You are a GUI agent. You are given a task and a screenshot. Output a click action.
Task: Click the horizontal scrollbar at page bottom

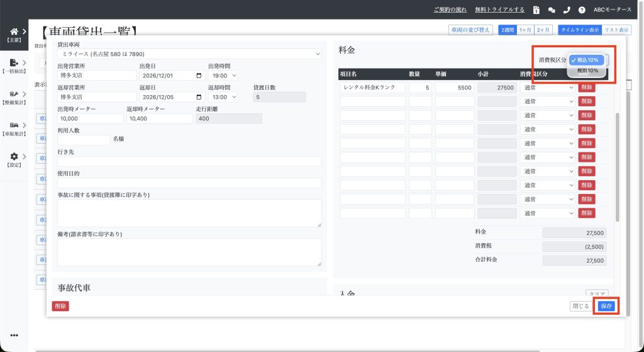tap(287, 351)
